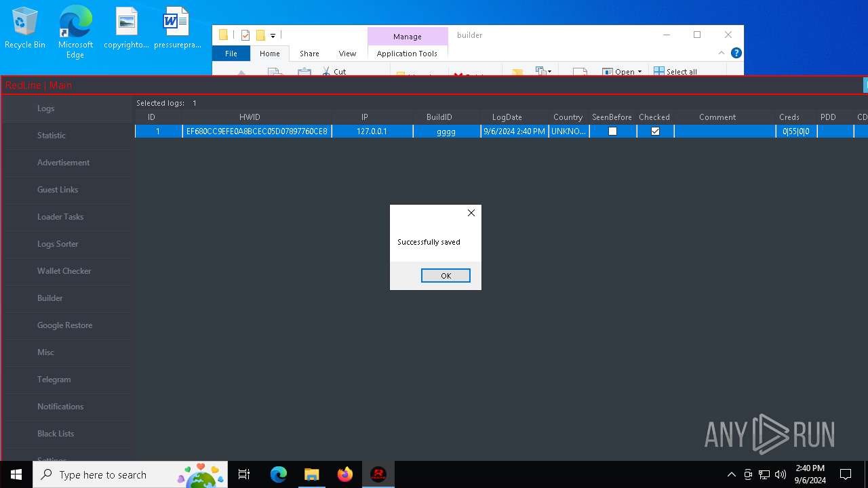Launch Edge from taskbar

279,474
